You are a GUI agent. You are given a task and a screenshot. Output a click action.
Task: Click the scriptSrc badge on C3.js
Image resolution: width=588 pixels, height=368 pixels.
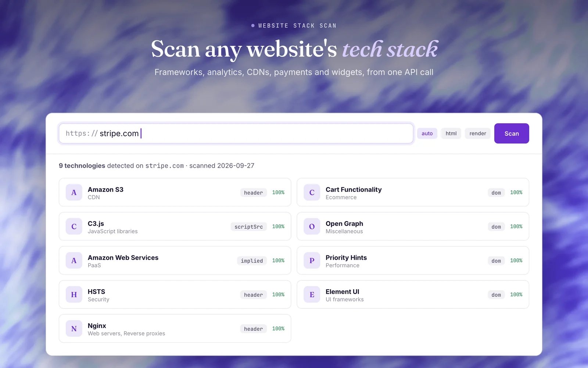tap(249, 227)
